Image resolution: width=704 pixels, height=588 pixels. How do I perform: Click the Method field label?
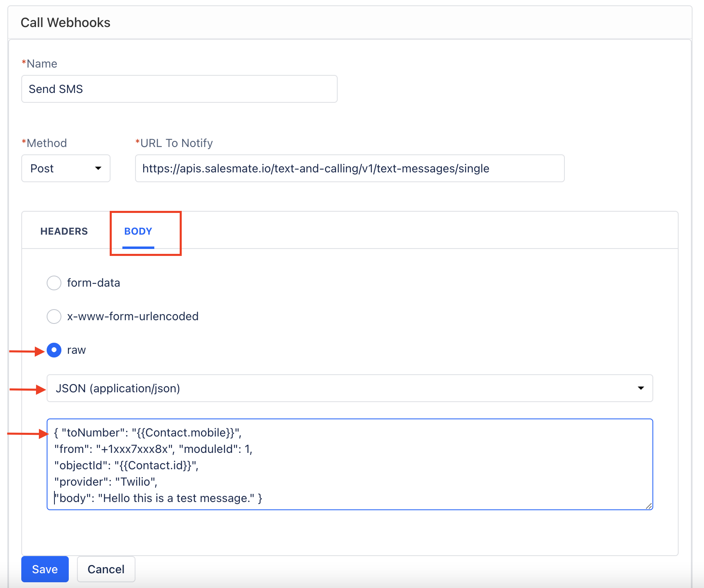point(44,143)
